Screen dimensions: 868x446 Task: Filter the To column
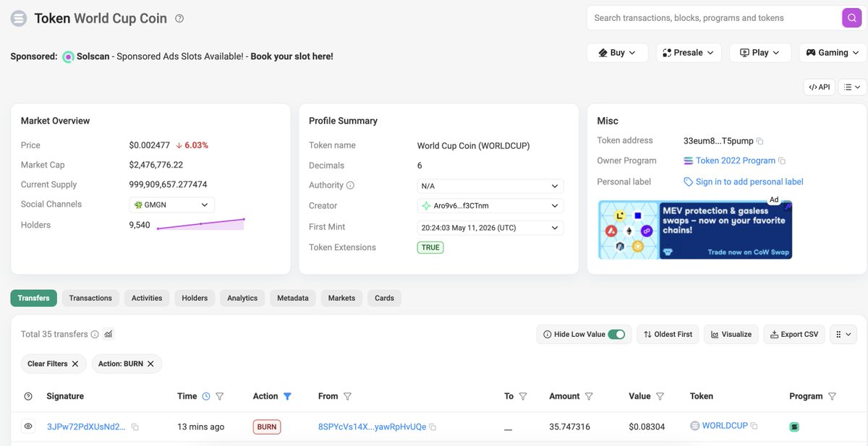523,396
